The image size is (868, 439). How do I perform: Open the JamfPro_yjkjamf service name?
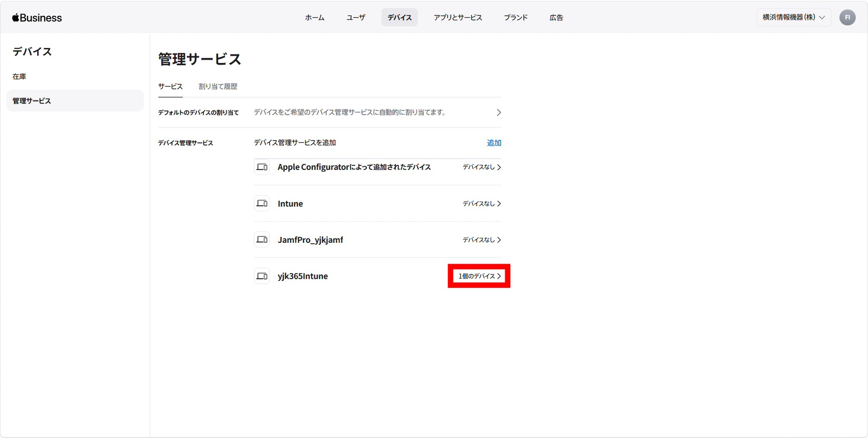click(310, 240)
